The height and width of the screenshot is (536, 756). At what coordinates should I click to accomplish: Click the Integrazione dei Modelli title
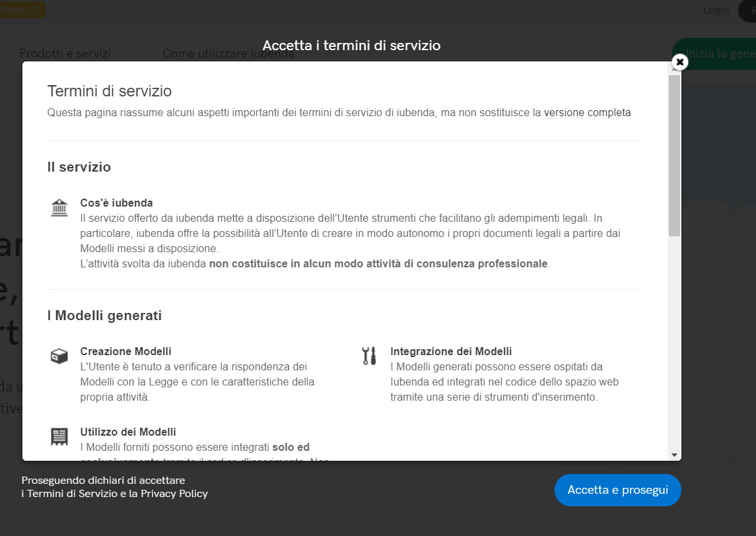[x=451, y=351]
